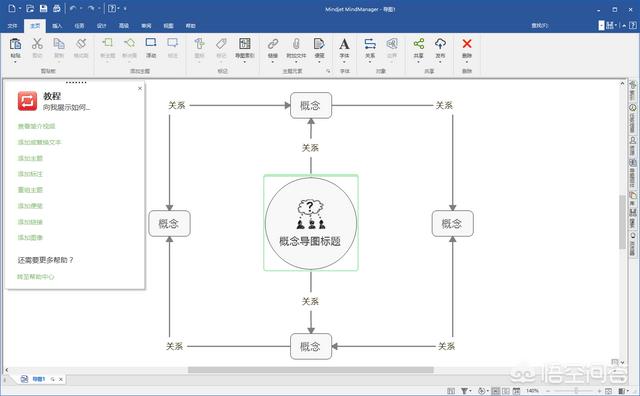This screenshot has height=396, width=640.
Task: Toggle the outline view button in status bar
Action: coord(506,391)
